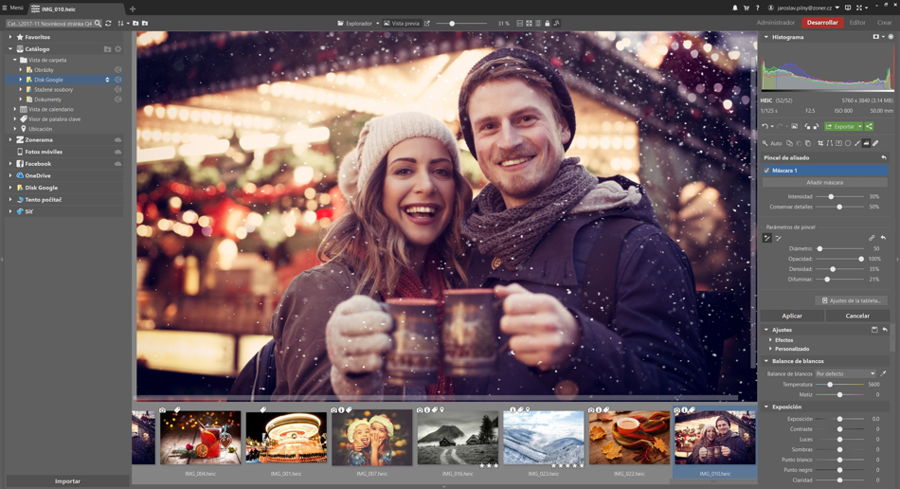Viewport: 900px width, 489px height.
Task: Select the snowy landscape thumbnail
Action: [544, 438]
